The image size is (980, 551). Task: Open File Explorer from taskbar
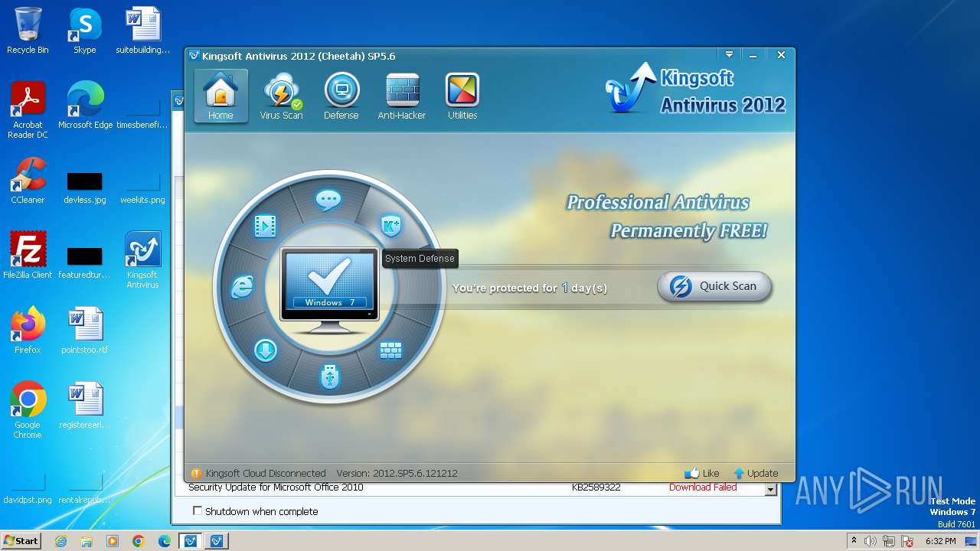(87, 541)
